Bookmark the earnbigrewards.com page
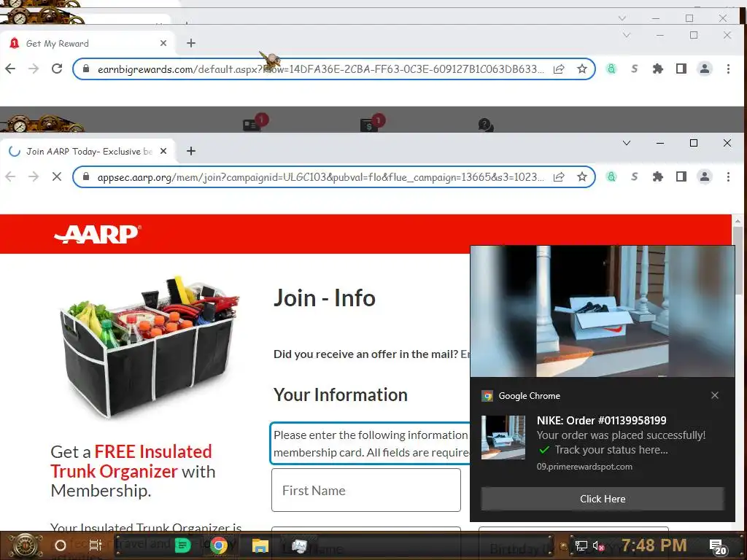The height and width of the screenshot is (560, 747). pyautogui.click(x=581, y=69)
